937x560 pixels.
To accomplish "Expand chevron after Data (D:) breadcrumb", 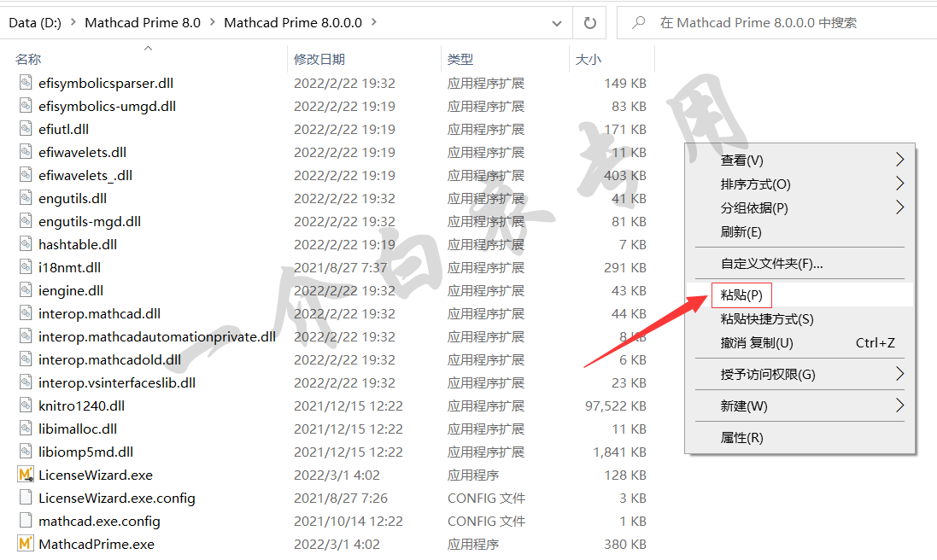I will click(73, 22).
